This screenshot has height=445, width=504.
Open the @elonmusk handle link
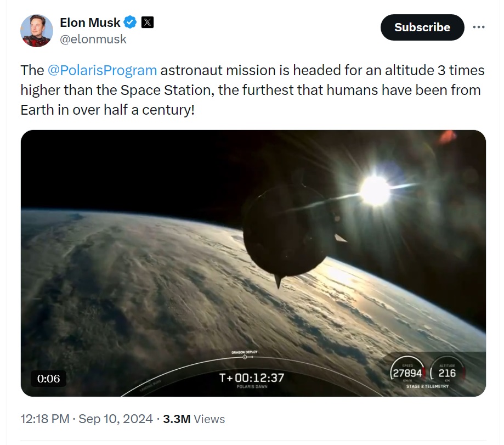(93, 39)
